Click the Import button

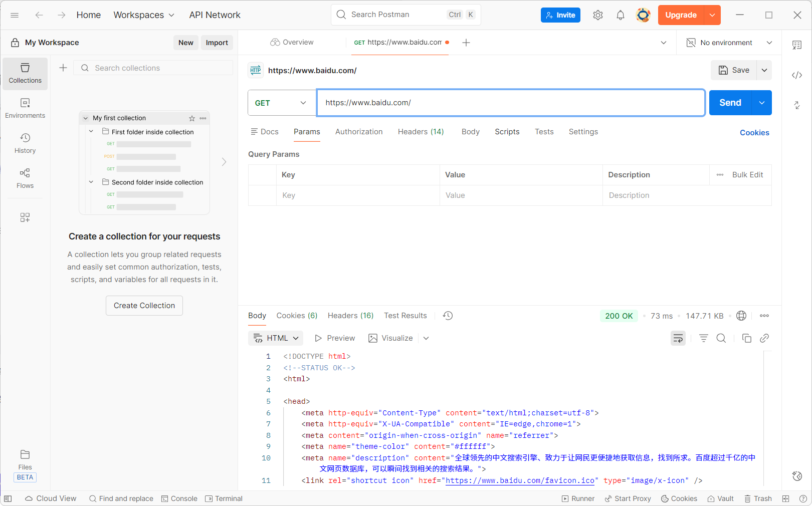(217, 43)
